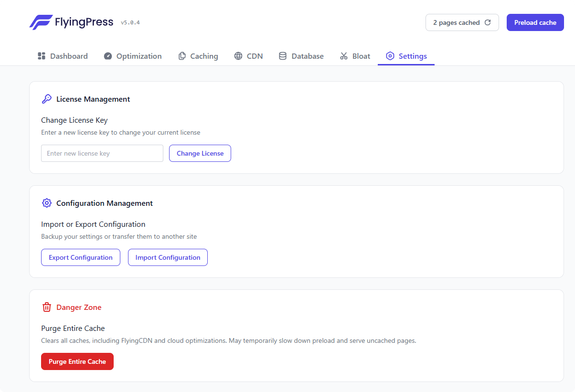Click the Configuration Management gear icon
Screen dimensions: 575x392
[47, 203]
